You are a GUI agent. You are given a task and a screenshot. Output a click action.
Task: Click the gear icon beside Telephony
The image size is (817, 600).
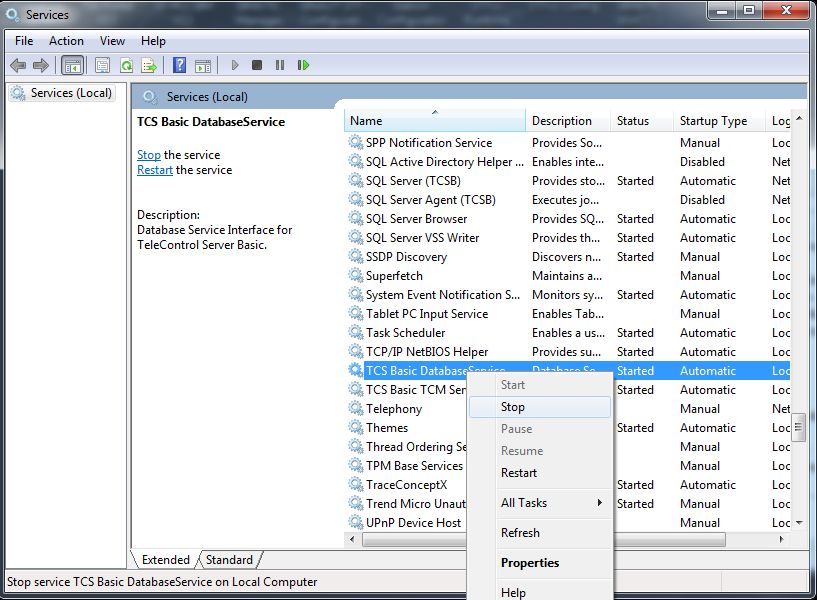(356, 408)
